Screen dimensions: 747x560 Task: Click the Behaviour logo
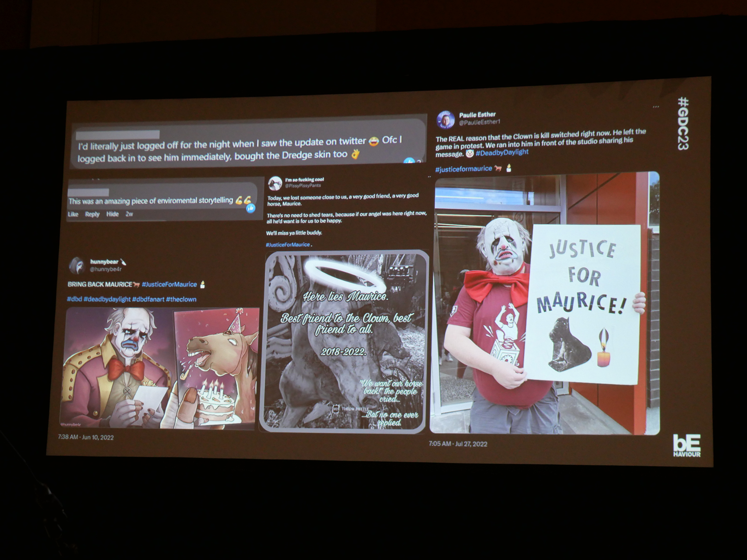coord(687,446)
